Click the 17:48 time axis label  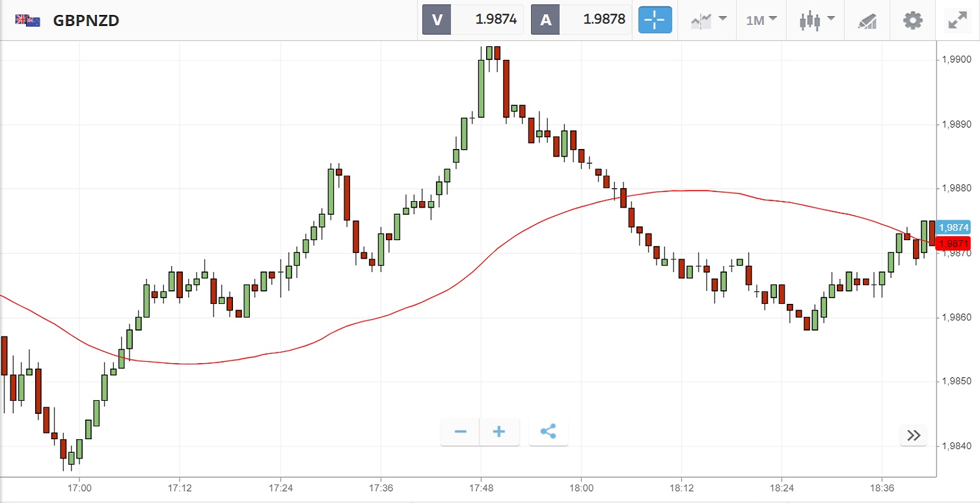(481, 487)
